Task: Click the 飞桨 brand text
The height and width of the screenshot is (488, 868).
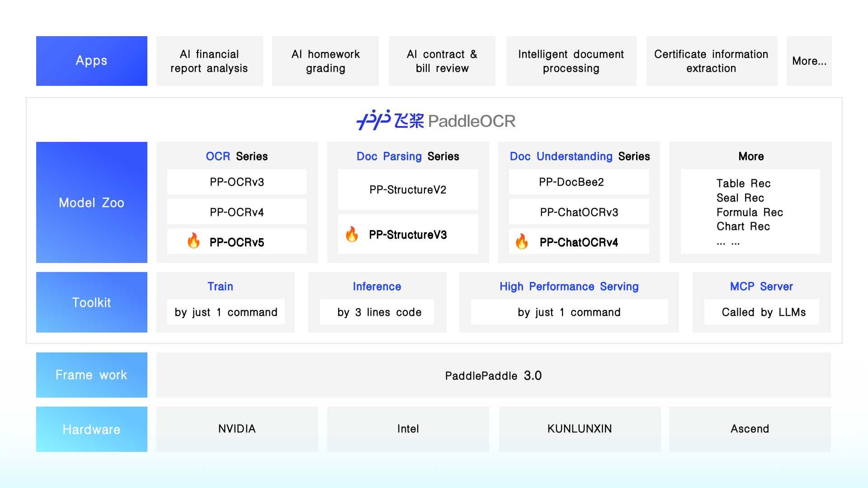Action: tap(409, 121)
